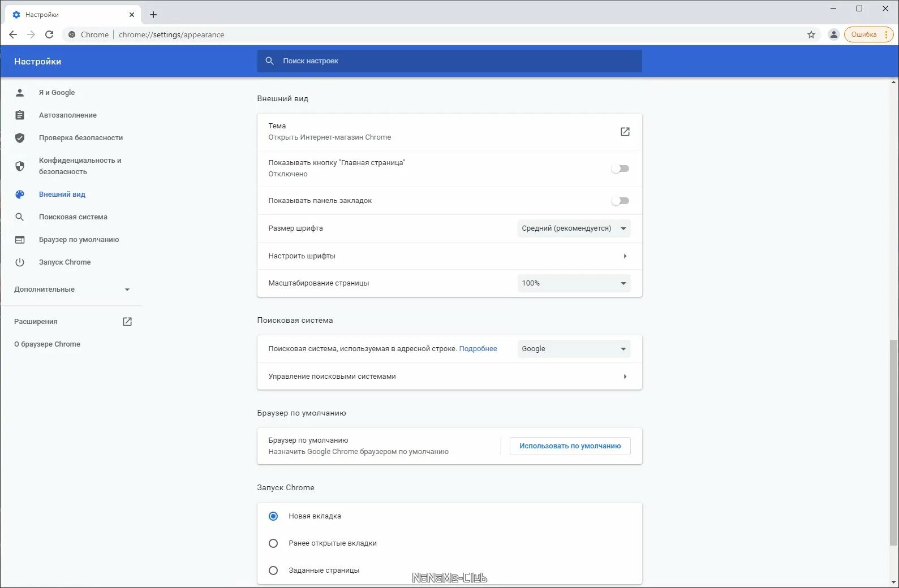The image size is (899, 588).
Task: Reload the page with the refresh icon
Action: (x=49, y=34)
